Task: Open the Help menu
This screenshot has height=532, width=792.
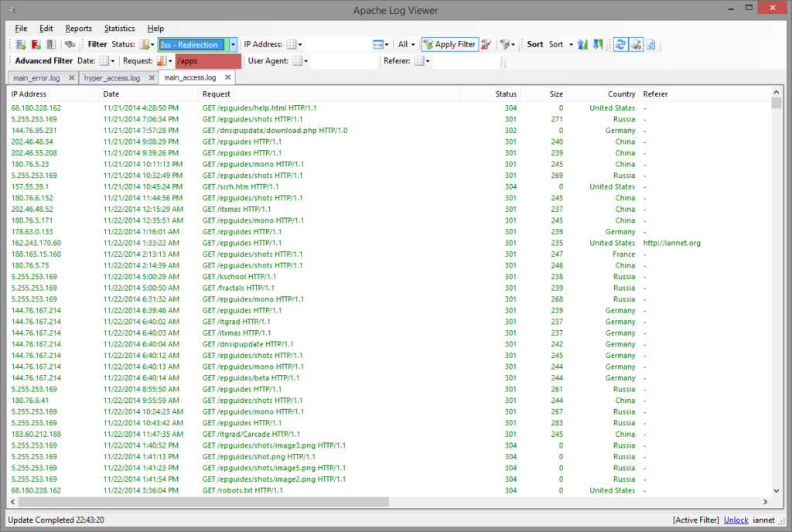Action: coord(155,29)
